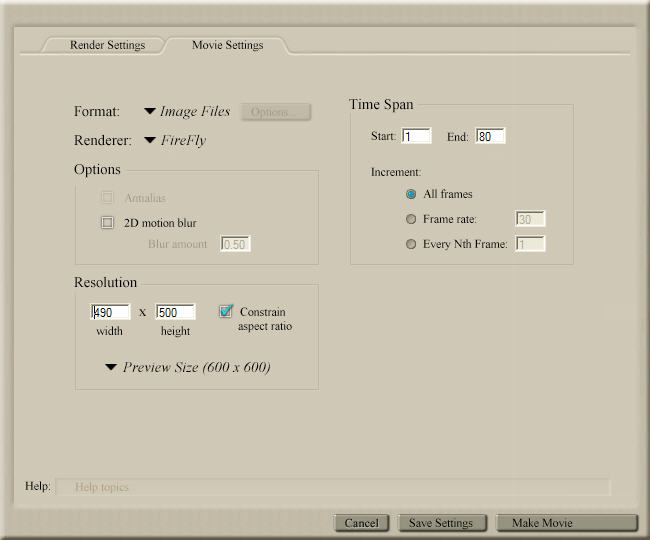Click the Time Span End field
Image resolution: width=650 pixels, height=540 pixels.
pyautogui.click(x=491, y=136)
